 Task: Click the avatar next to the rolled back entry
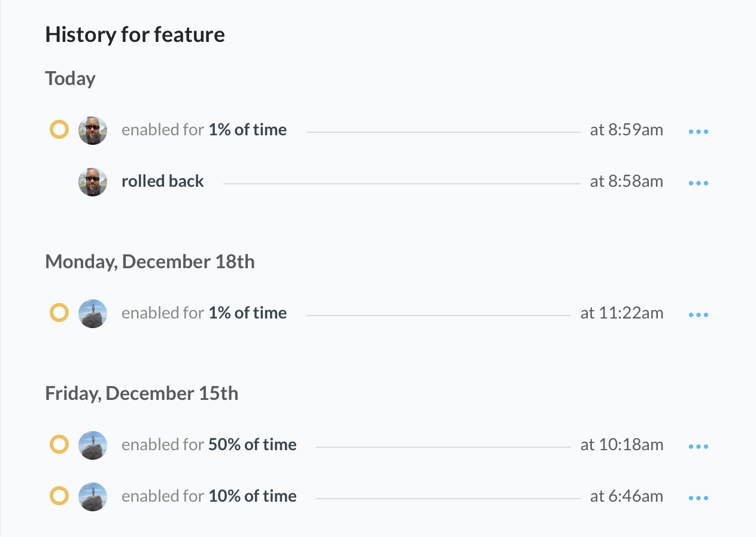[93, 181]
